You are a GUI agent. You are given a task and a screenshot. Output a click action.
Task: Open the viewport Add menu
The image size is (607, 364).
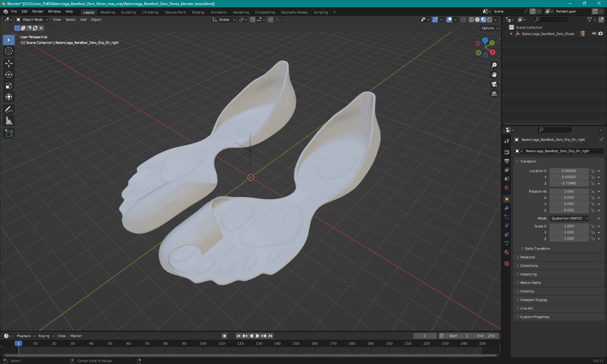point(83,20)
